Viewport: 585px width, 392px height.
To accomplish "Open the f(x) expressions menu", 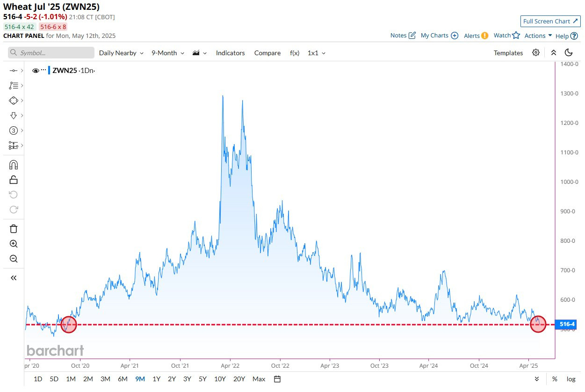I will pos(295,53).
